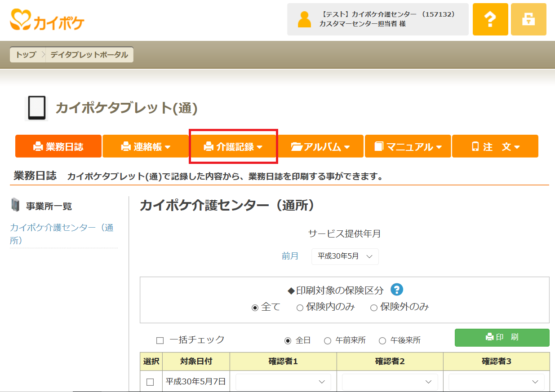
Task: Click the account info 【テスト】カイポケ介護センター panel
Action: (x=377, y=19)
